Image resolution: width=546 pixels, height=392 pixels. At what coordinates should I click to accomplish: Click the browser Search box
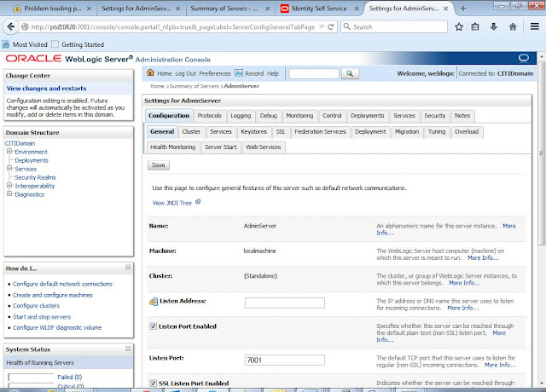coord(394,26)
